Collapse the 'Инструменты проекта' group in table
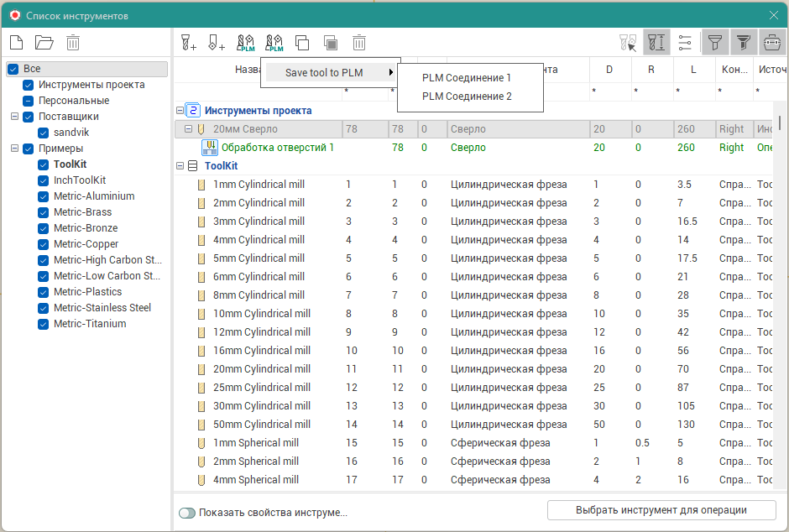Screen dimensions: 789x532 tap(180, 111)
